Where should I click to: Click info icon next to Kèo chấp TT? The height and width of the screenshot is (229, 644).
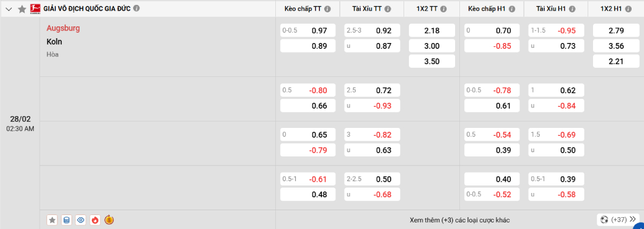[x=327, y=9]
